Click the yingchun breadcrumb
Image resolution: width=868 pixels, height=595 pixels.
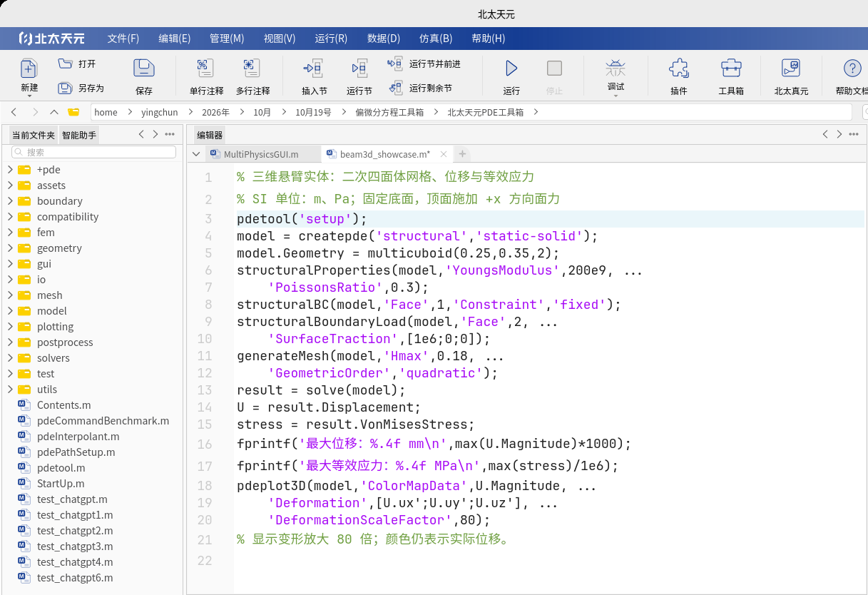(159, 112)
